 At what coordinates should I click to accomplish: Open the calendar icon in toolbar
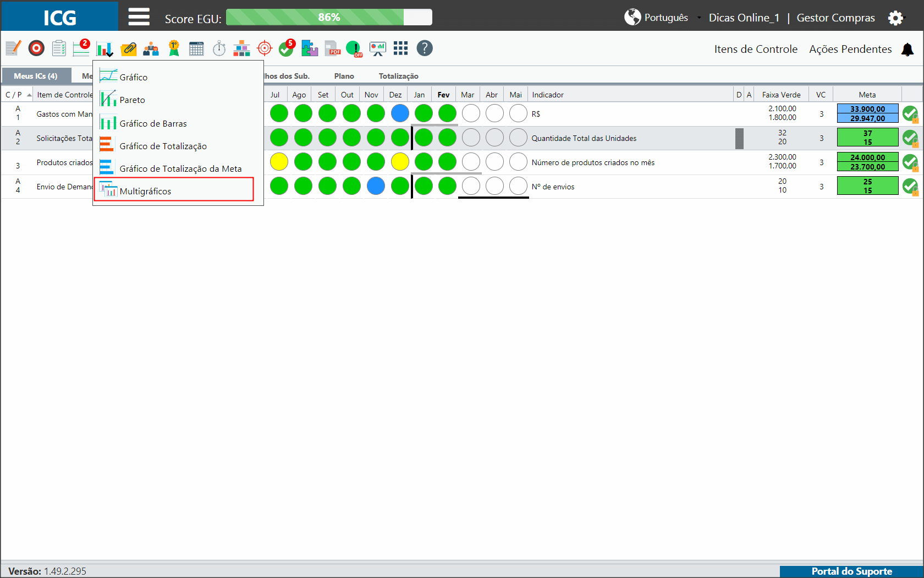[196, 48]
